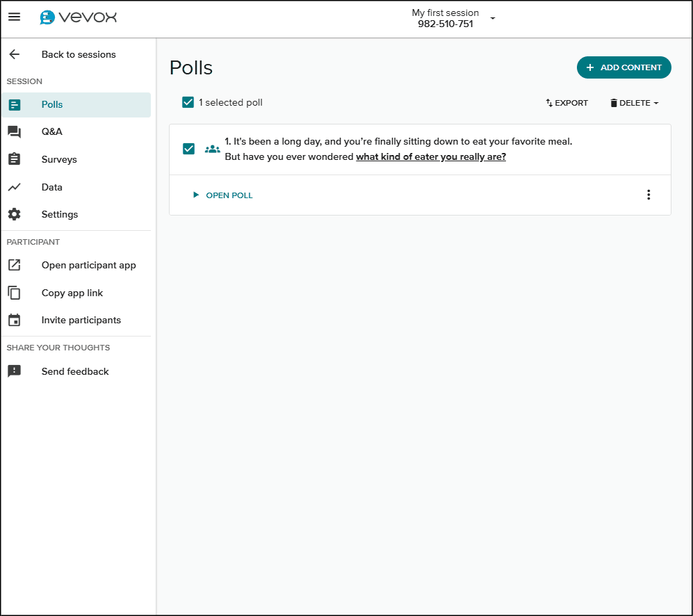Open the poll's three-dot options menu
The image size is (693, 616).
[649, 195]
